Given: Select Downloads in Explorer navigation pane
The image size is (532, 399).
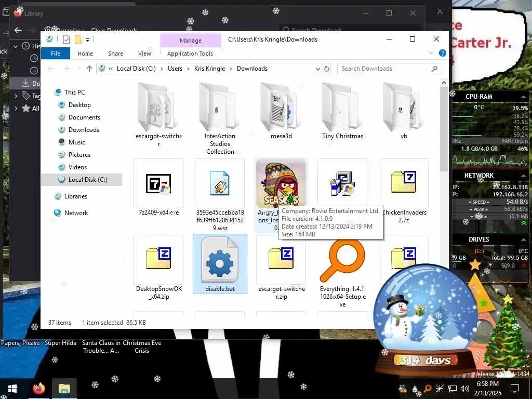Looking at the screenshot, I should coord(79,129).
